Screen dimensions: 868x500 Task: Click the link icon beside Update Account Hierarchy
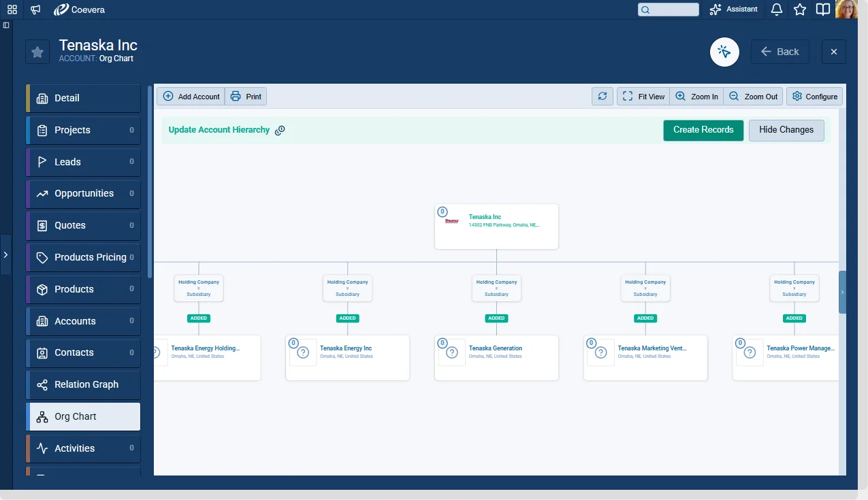click(280, 130)
